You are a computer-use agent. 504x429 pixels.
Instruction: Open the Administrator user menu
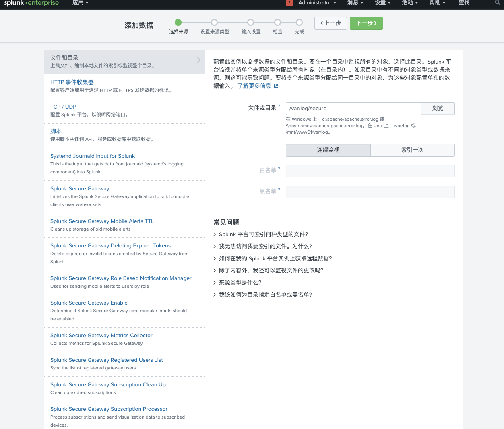click(x=317, y=3)
